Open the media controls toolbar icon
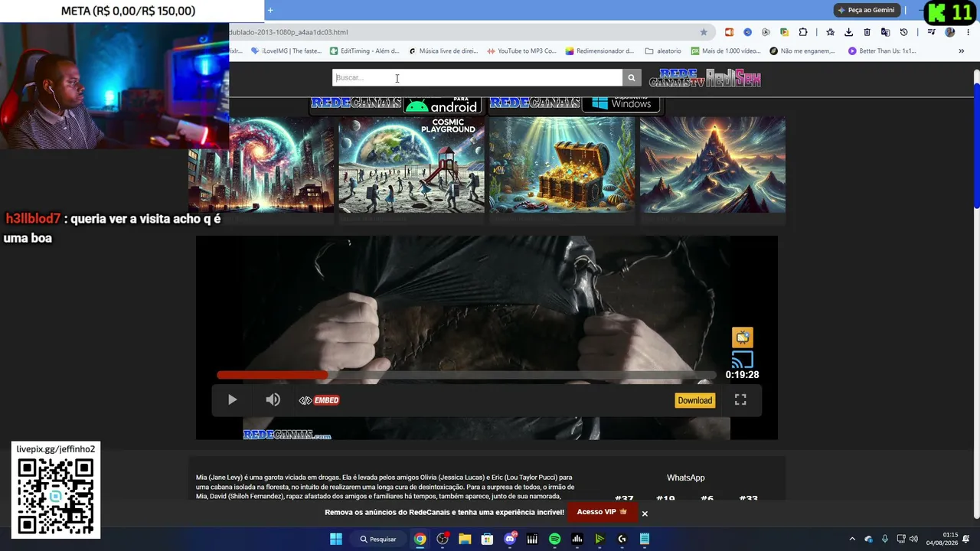This screenshot has width=980, height=551. point(931,32)
